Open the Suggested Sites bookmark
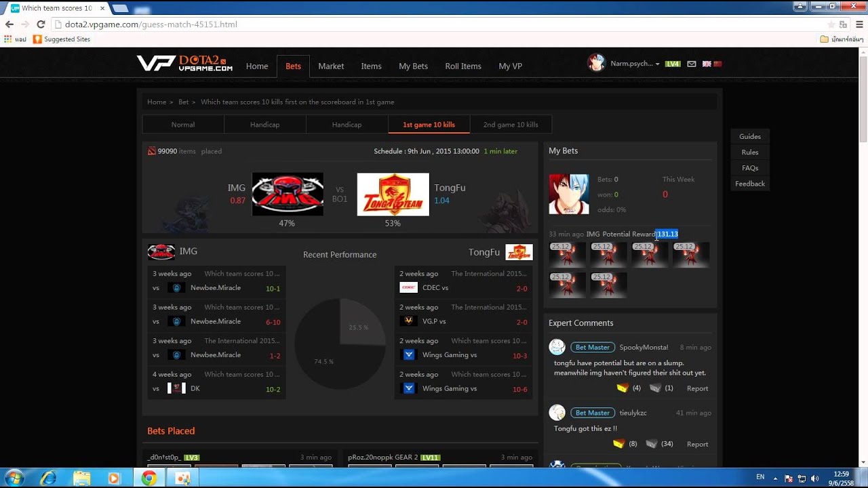Image resolution: width=868 pixels, height=488 pixels. point(62,39)
